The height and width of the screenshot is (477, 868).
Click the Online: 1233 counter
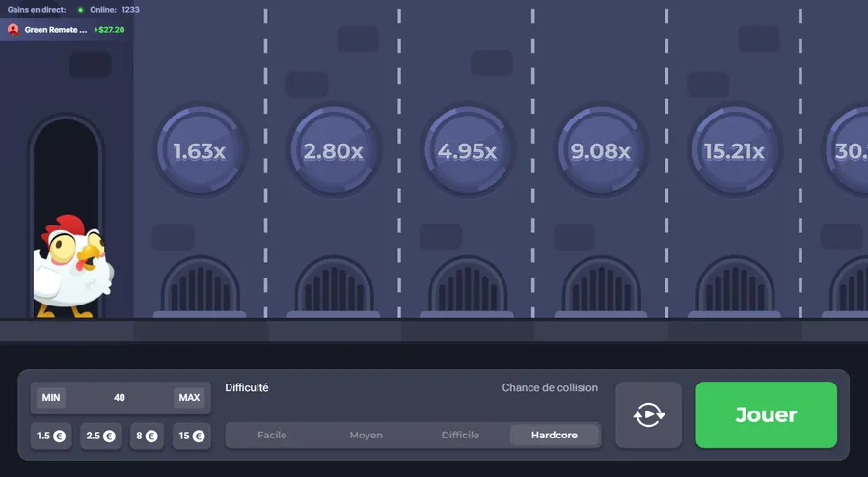click(x=115, y=10)
